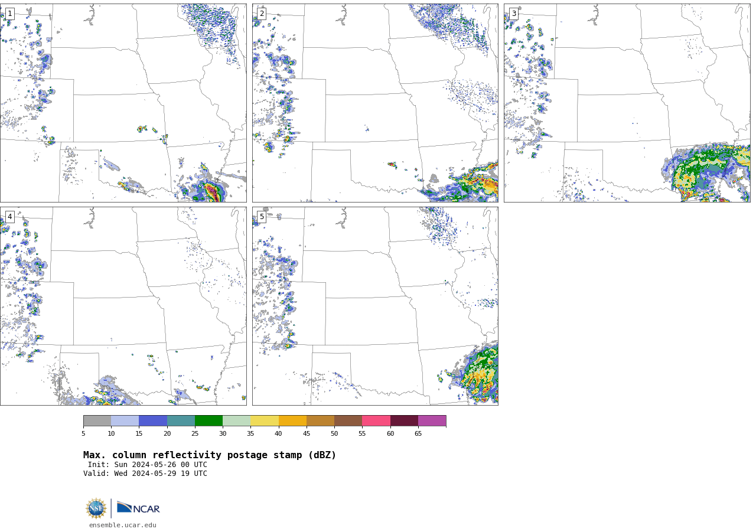Click the panel number 3 label

(x=513, y=14)
